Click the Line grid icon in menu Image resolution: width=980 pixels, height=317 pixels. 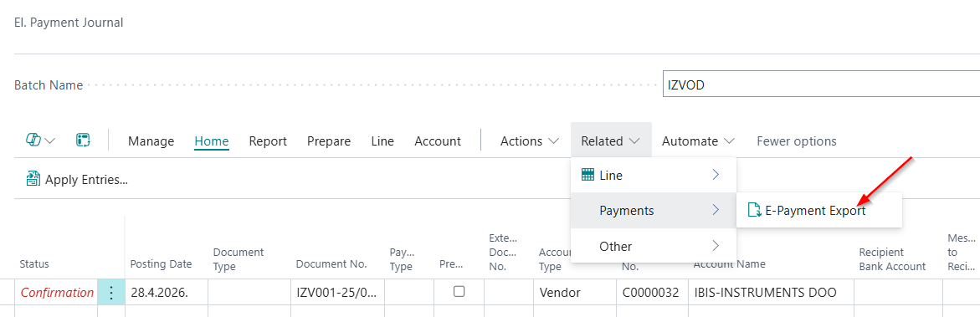coord(587,176)
